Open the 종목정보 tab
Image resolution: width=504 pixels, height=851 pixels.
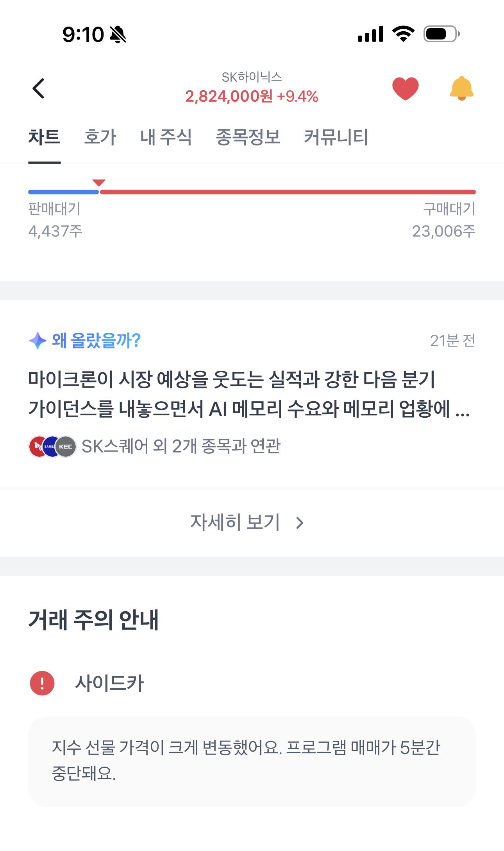(x=248, y=137)
